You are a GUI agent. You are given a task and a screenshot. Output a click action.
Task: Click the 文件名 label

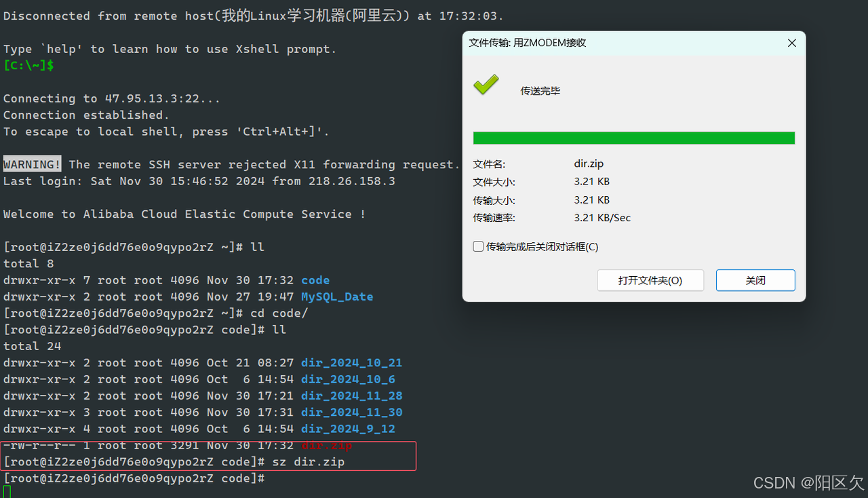coord(489,164)
